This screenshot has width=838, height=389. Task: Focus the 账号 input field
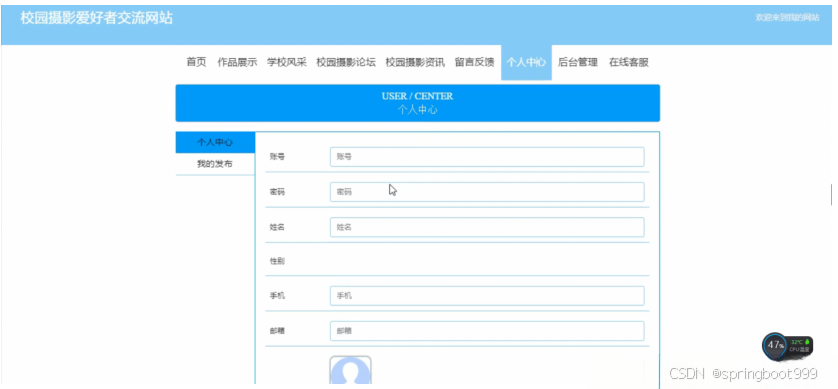pyautogui.click(x=487, y=157)
